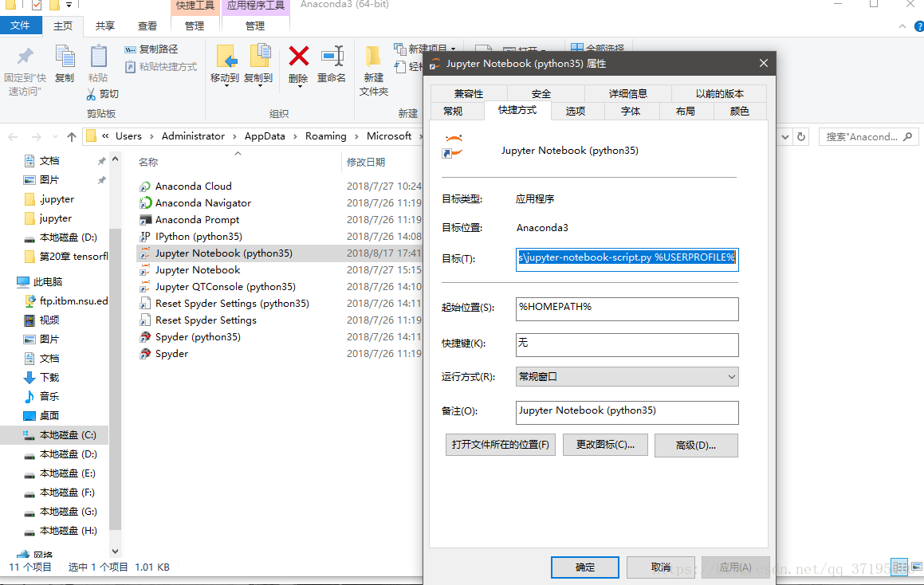Open the Quick Access Toolbar dropdown

click(69, 5)
